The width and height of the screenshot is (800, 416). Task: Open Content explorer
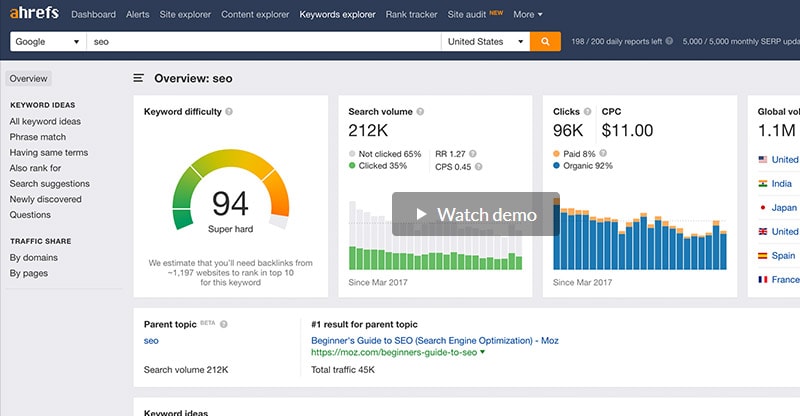pos(255,14)
